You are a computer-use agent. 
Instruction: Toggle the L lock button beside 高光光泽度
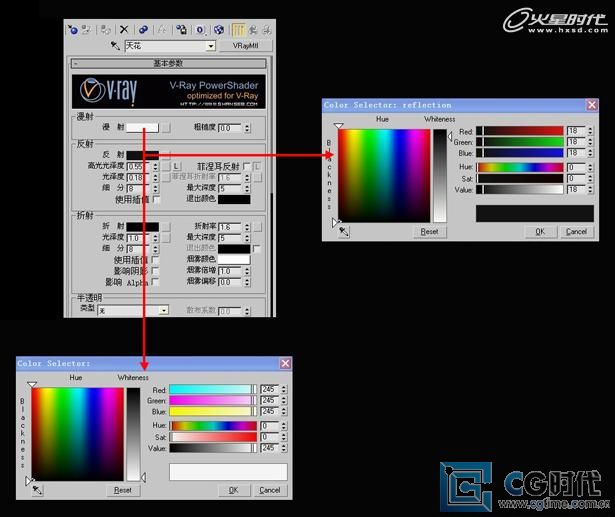[176, 166]
